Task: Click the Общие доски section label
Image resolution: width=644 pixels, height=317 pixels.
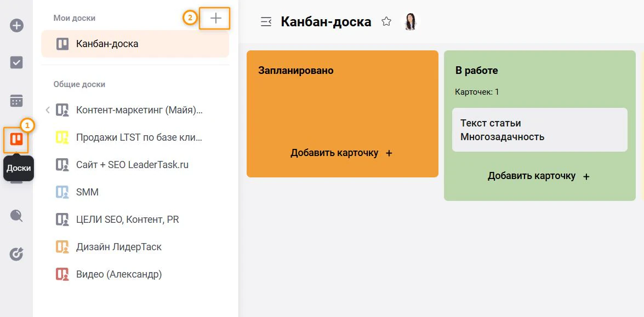Action: coord(79,84)
